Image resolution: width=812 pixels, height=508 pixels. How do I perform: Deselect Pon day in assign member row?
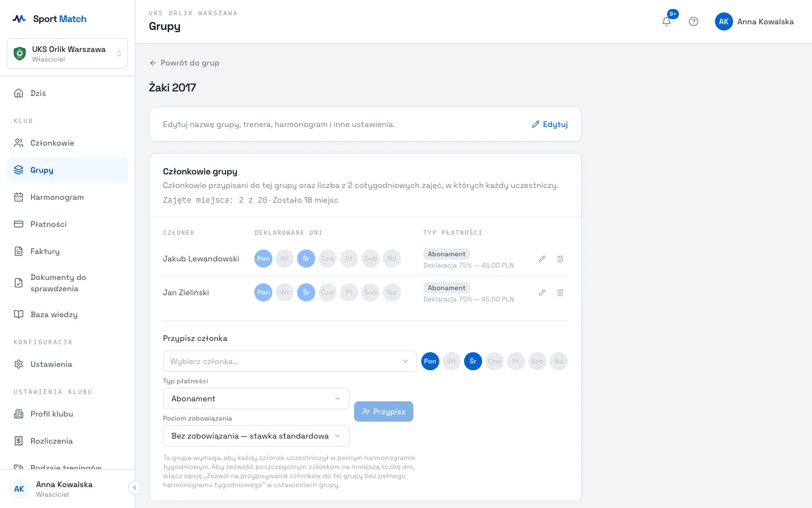click(x=430, y=361)
